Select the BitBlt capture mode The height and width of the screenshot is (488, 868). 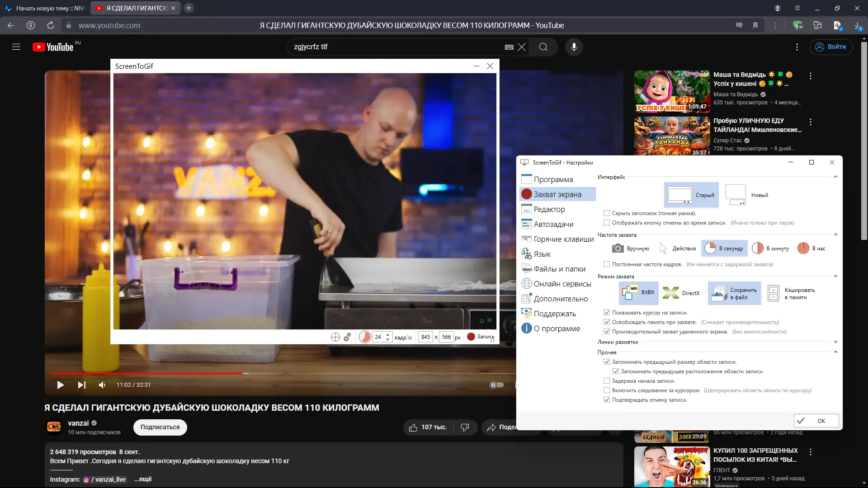click(x=639, y=293)
